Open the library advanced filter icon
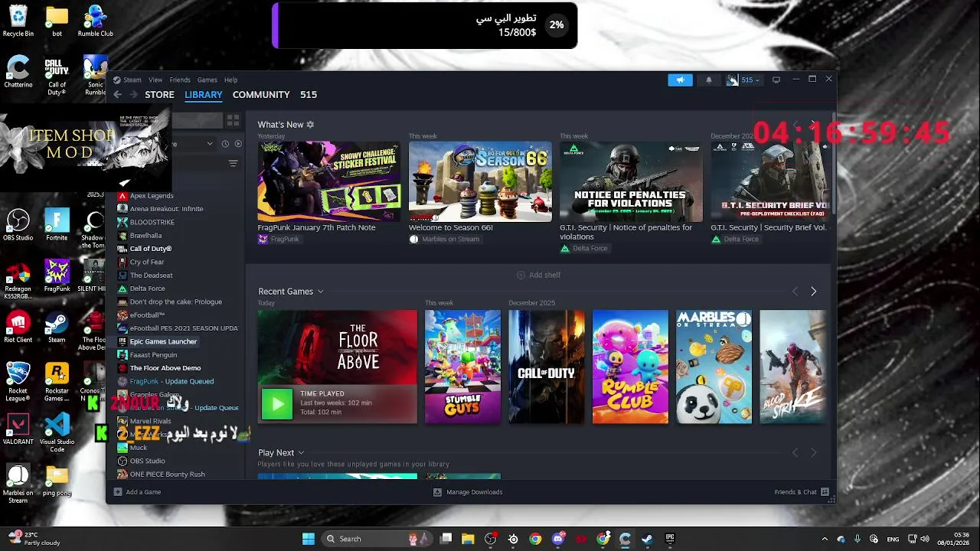The image size is (980, 551). tap(234, 163)
